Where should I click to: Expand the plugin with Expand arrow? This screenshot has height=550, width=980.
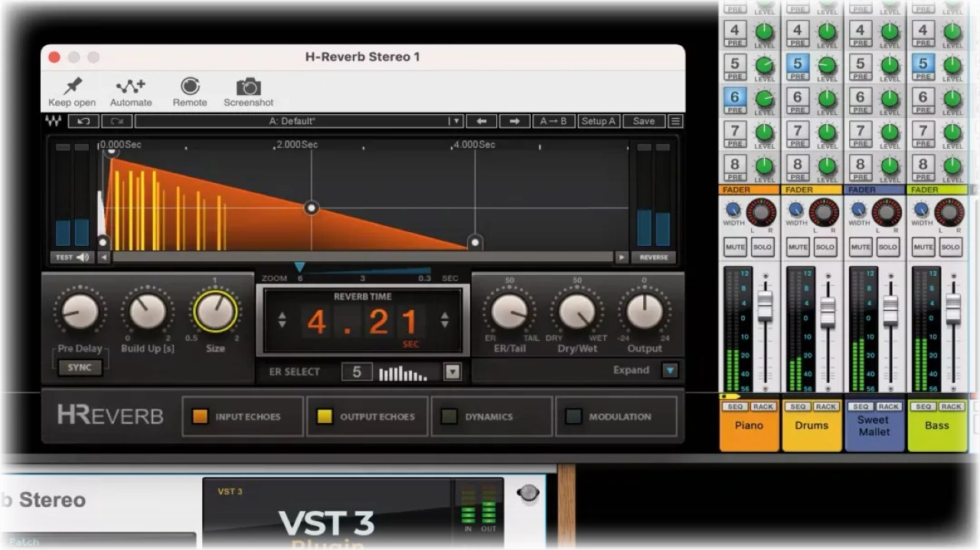click(x=671, y=371)
